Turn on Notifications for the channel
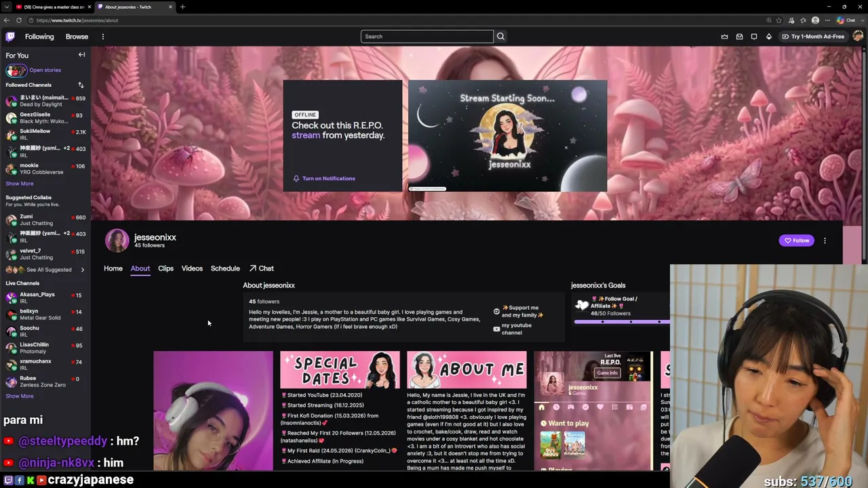 (324, 178)
